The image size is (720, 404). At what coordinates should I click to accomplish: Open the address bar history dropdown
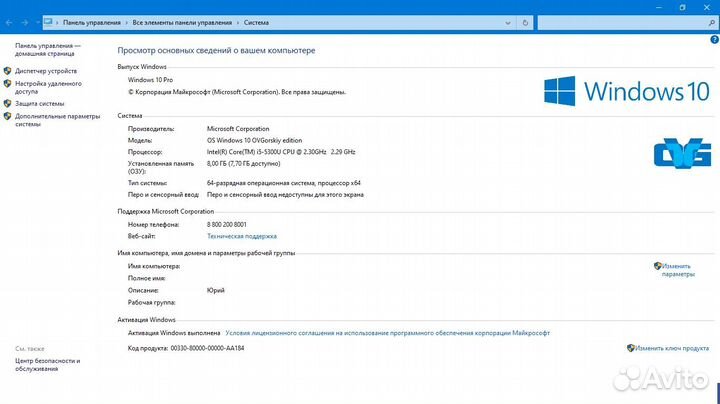[508, 23]
